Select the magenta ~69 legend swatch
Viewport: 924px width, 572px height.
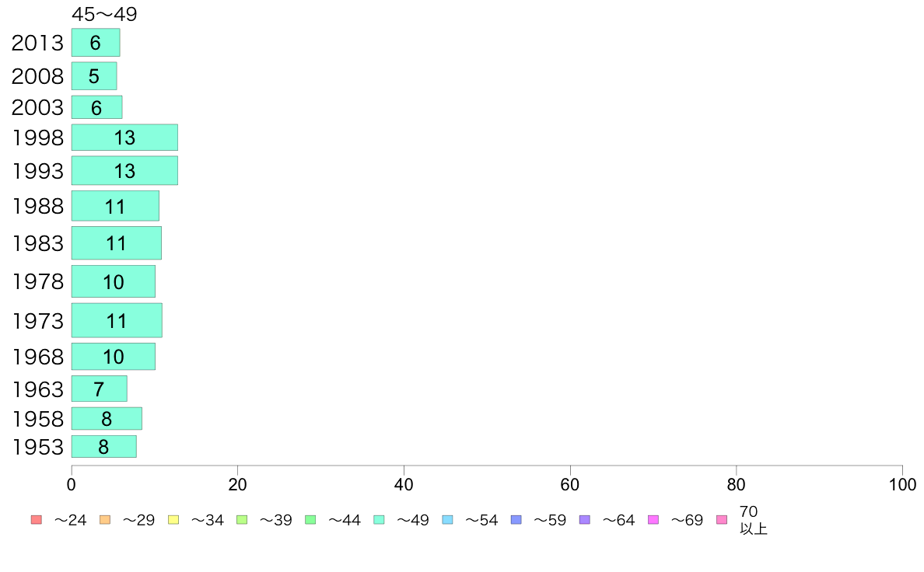pos(653,520)
